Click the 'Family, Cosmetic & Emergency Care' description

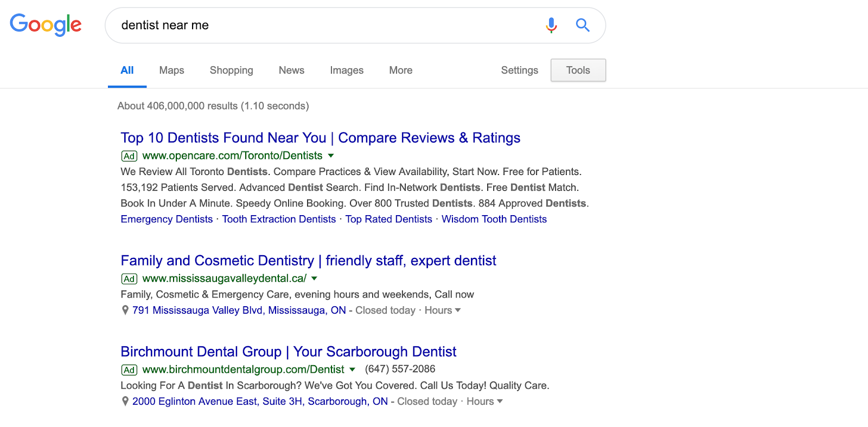point(297,295)
